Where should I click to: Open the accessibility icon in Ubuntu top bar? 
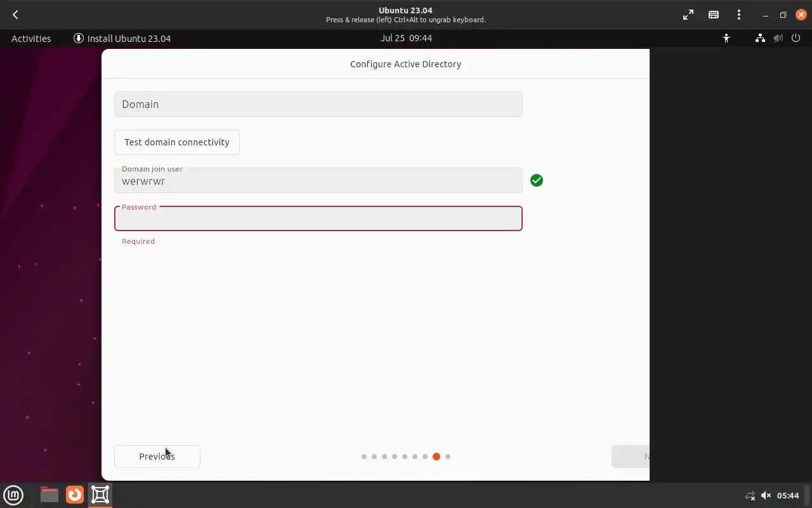coord(726,38)
